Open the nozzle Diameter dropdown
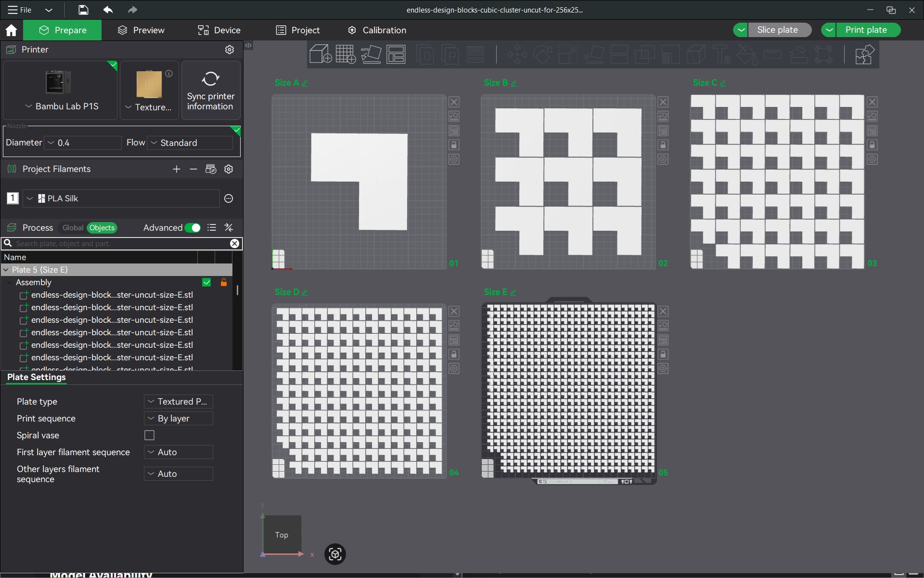 (83, 143)
